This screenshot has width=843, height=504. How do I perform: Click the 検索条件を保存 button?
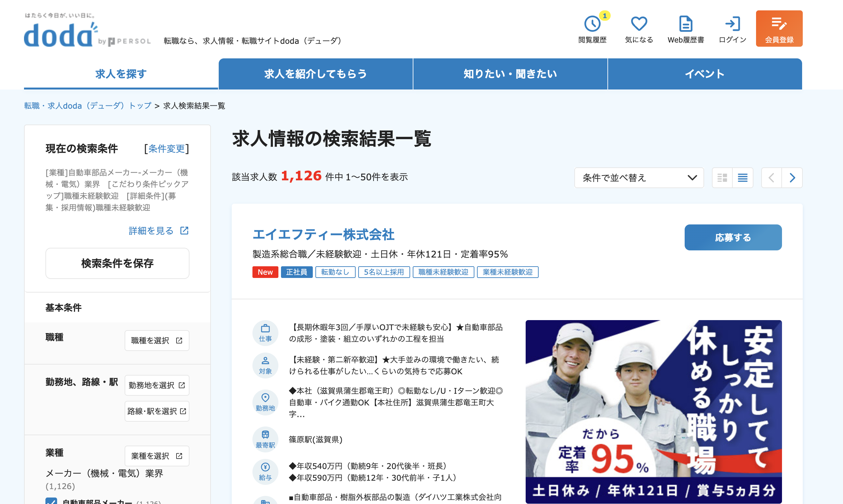(x=117, y=263)
